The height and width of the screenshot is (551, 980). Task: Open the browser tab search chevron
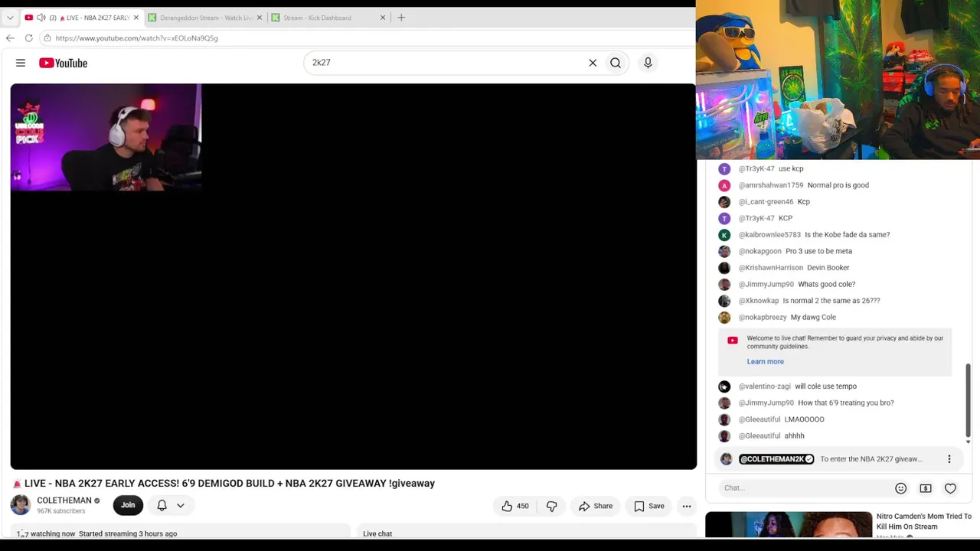[10, 18]
